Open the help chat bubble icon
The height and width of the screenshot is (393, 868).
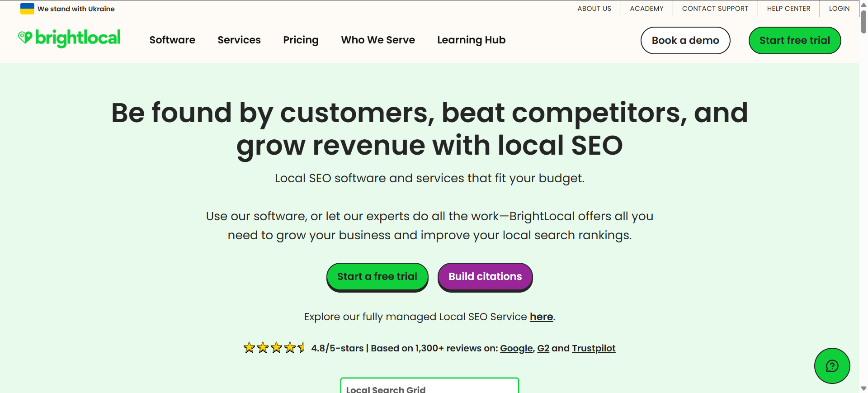pyautogui.click(x=832, y=366)
